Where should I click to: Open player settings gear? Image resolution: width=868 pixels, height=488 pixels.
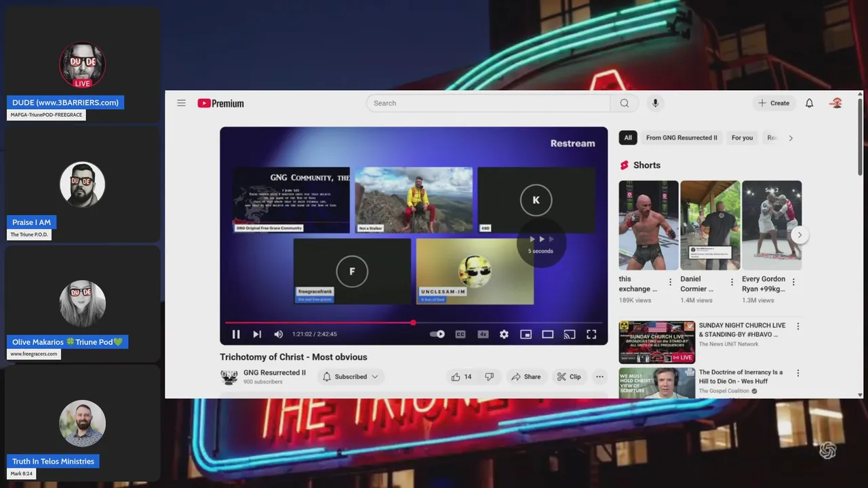(504, 334)
